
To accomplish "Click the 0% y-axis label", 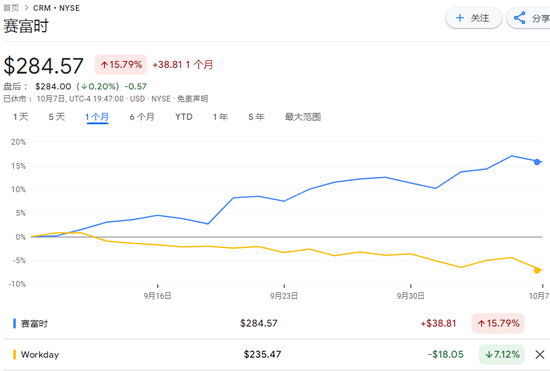I will pos(20,237).
